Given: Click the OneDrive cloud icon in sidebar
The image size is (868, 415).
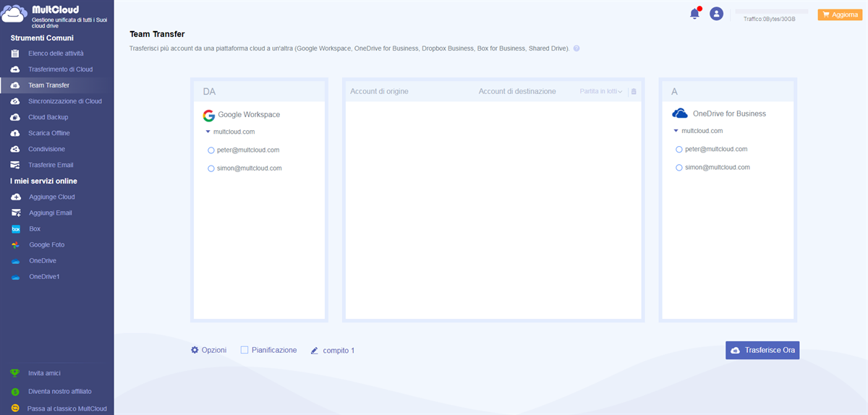Looking at the screenshot, I should coord(15,261).
